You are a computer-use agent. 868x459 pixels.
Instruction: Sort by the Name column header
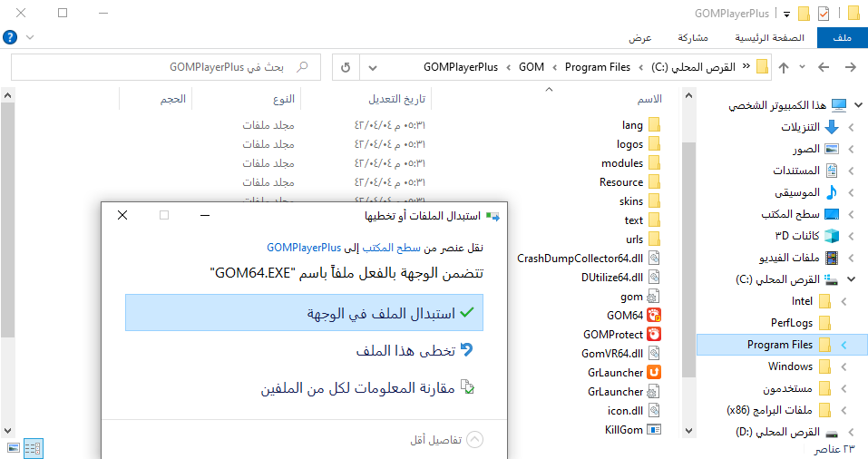tap(649, 99)
